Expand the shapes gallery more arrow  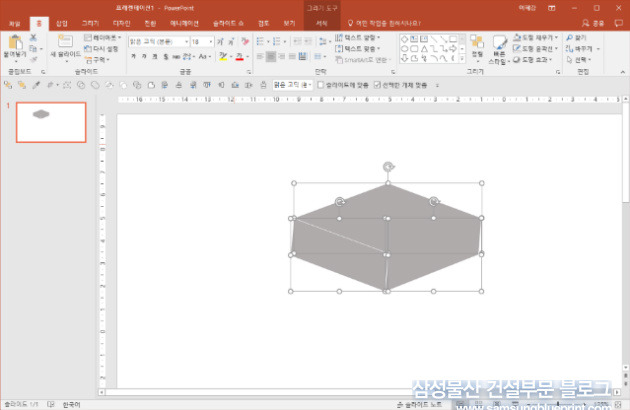click(x=462, y=59)
